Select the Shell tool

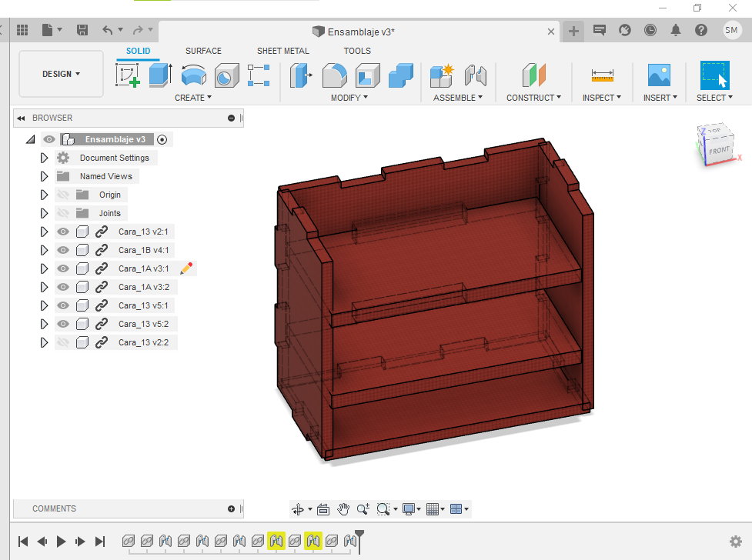coord(368,75)
